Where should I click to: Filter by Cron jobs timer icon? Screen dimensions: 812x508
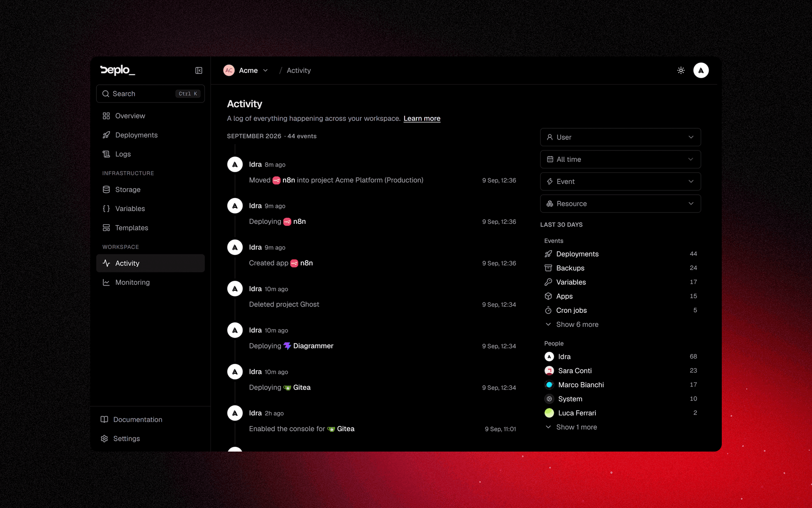548,310
